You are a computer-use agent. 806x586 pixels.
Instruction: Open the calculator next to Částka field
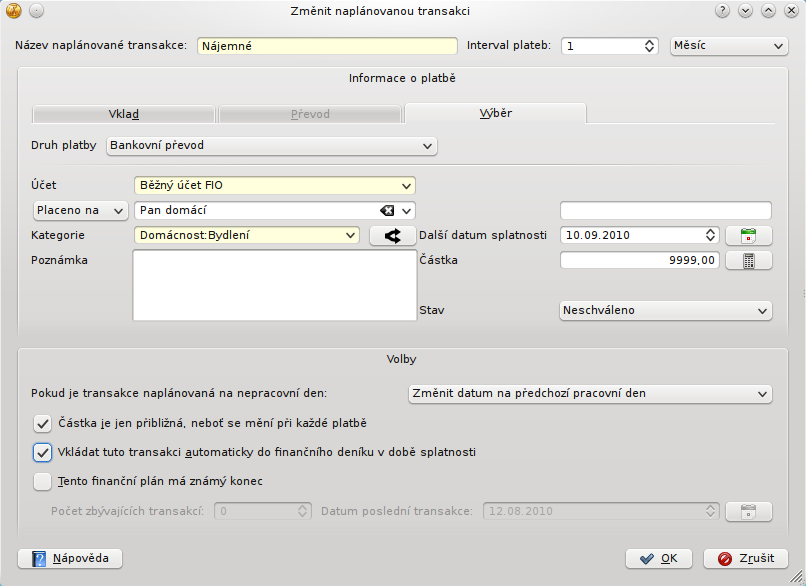(x=748, y=260)
